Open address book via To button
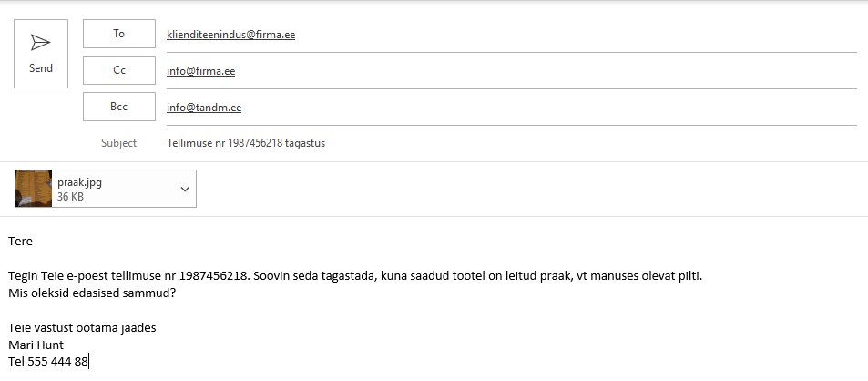 (x=119, y=34)
